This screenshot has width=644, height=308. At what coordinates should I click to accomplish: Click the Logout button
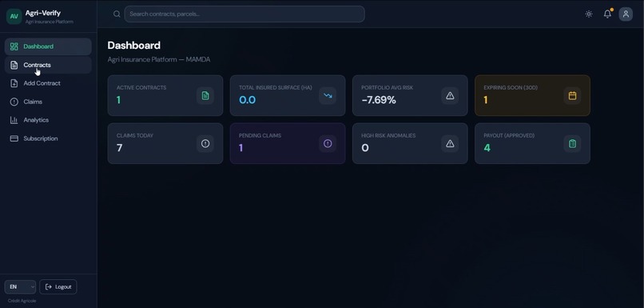[58, 286]
